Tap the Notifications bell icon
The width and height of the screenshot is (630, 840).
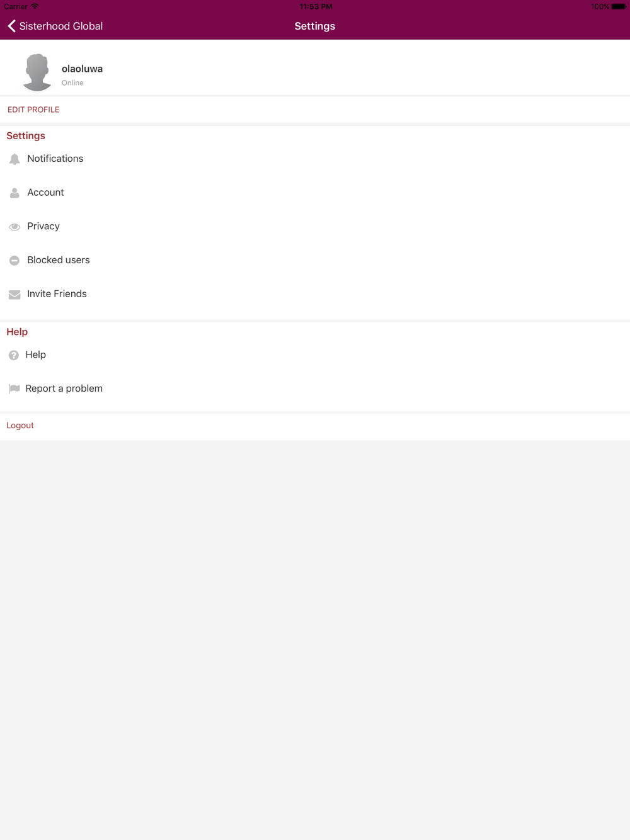click(14, 159)
